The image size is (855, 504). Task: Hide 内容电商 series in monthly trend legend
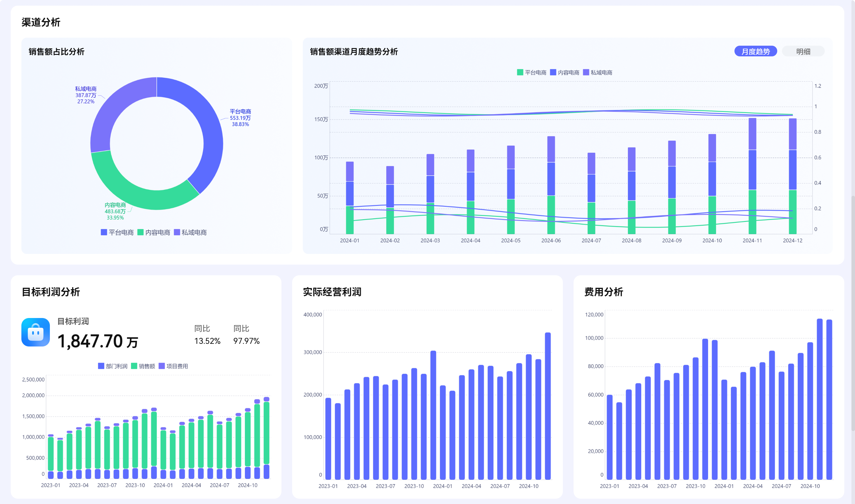pos(564,72)
